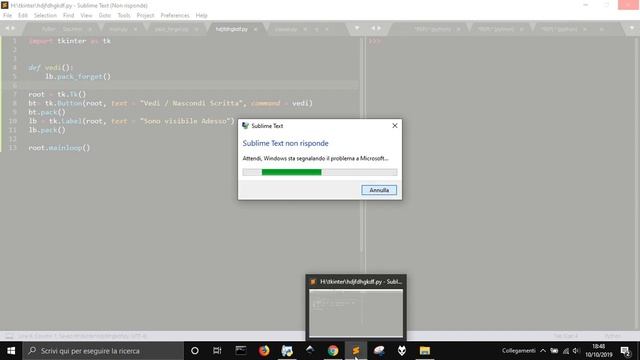Click the Sublime Text title bar icon
This screenshot has width=640, height=360.
(x=5, y=5)
